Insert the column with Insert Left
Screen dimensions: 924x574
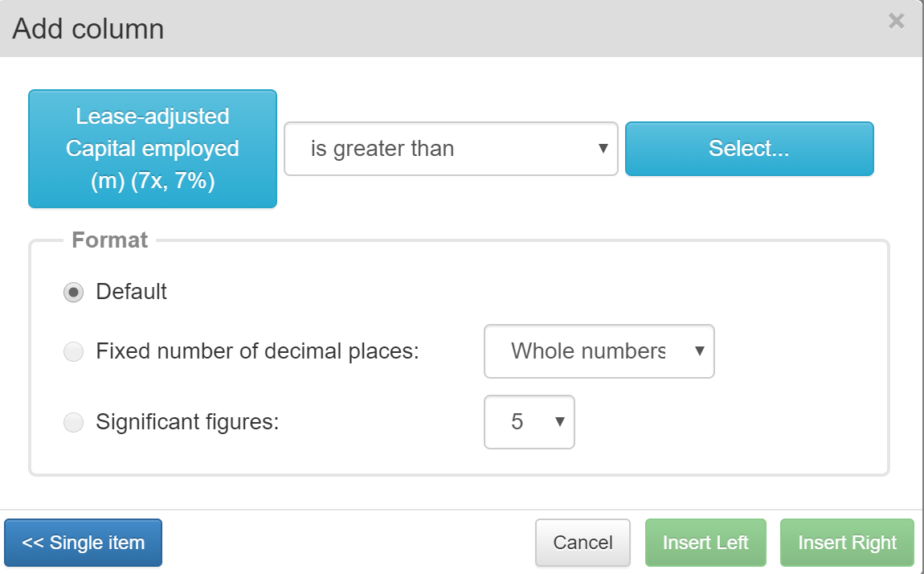(x=705, y=543)
